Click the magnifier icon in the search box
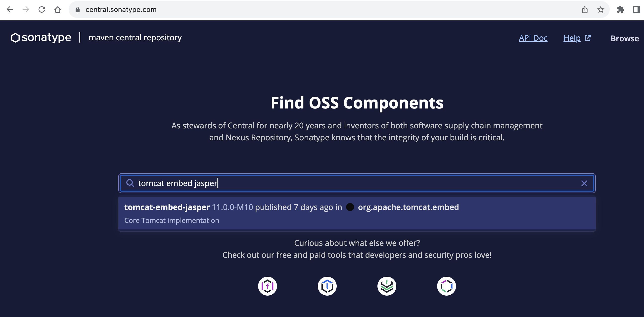The image size is (644, 317). pos(130,183)
